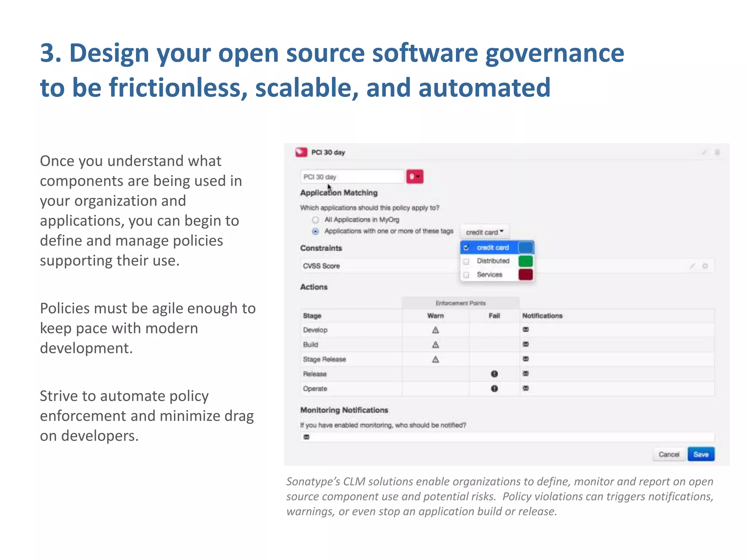Click the Develop stage row label
Viewport: 747px width, 560px height.
(315, 330)
